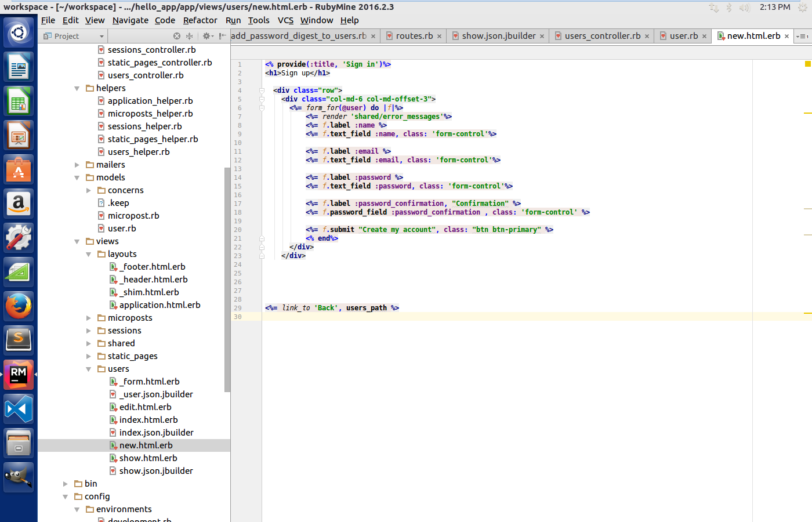The width and height of the screenshot is (812, 522).
Task: Expand the concerns folder
Action: point(88,191)
